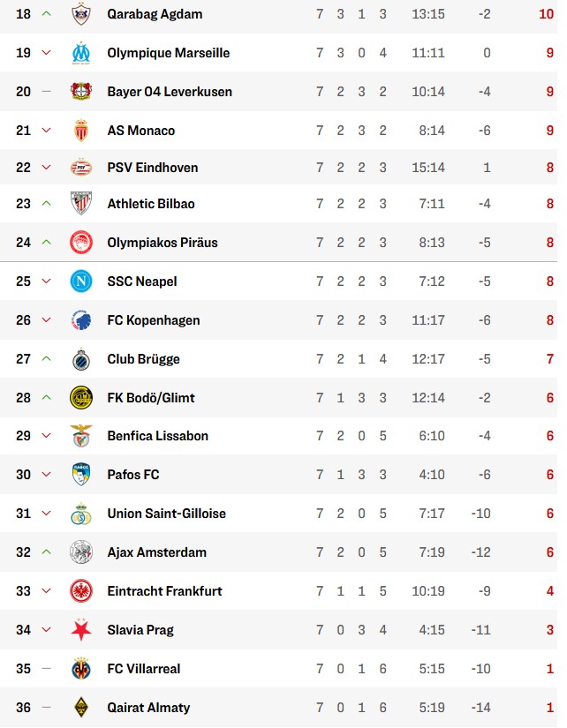Click the Slavia Prag star logo
The height and width of the screenshot is (728, 567).
(81, 630)
